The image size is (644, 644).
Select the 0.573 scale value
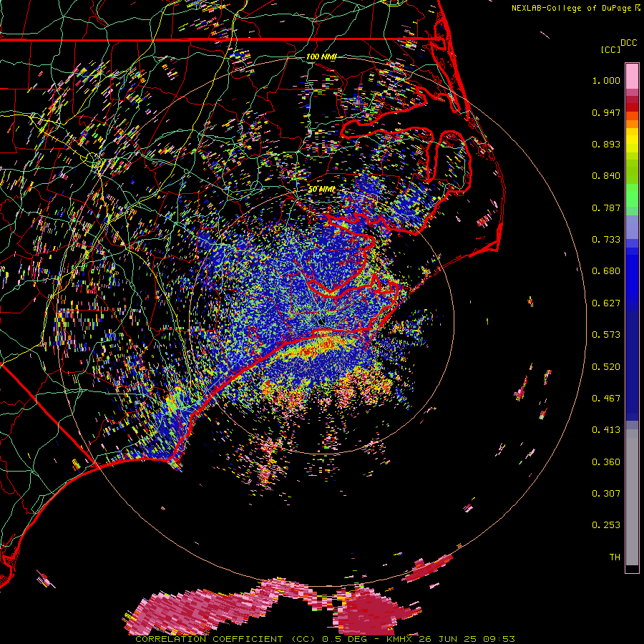point(606,335)
